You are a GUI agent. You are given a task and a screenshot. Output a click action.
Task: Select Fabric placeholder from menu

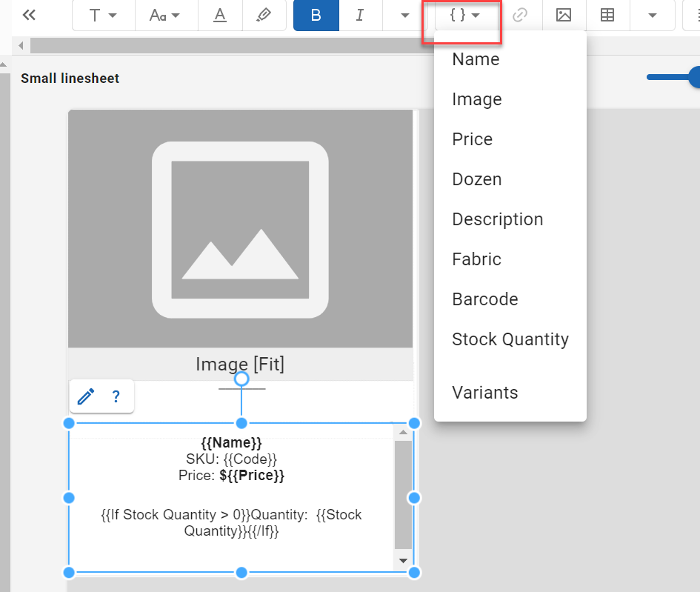[510, 259]
